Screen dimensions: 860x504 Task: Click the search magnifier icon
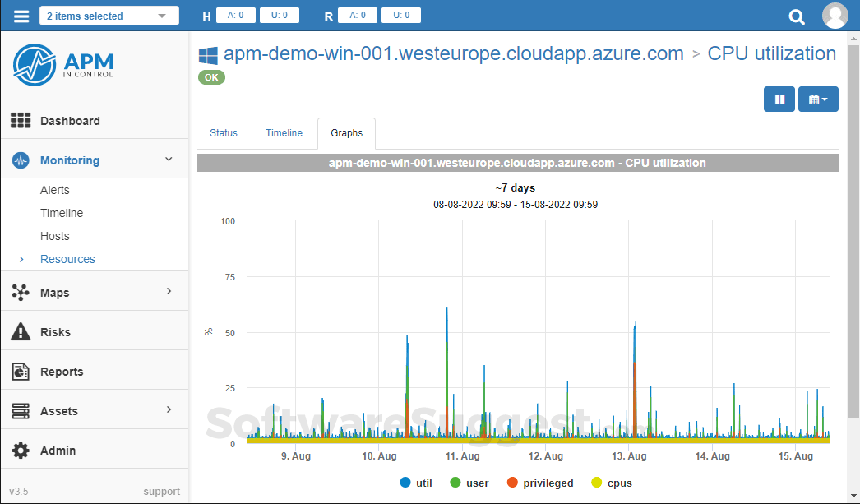coord(797,16)
